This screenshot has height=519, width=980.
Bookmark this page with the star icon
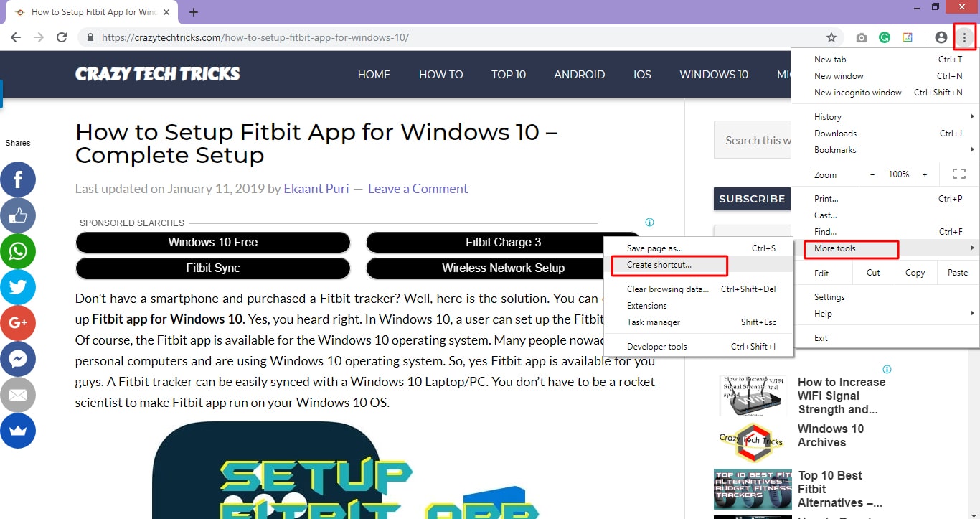(831, 37)
